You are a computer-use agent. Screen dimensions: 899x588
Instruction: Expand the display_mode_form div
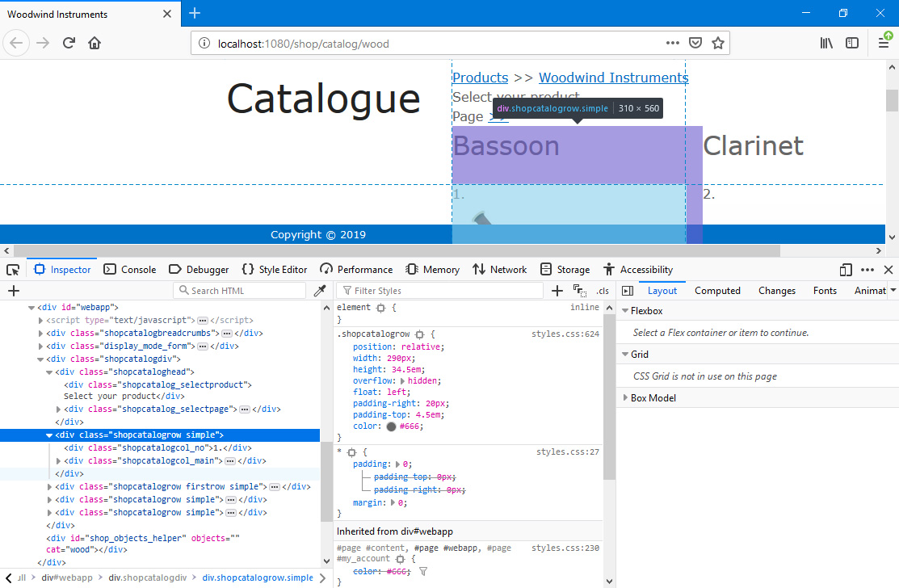pos(40,346)
